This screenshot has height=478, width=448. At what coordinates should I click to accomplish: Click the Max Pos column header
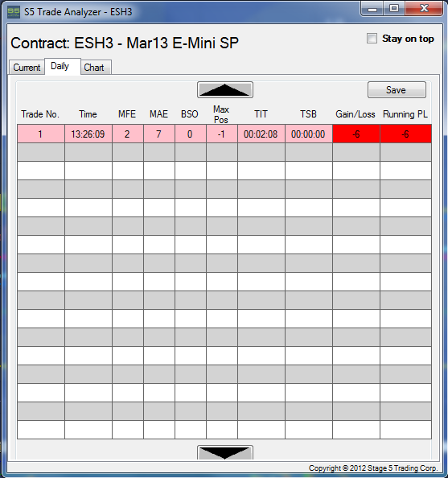pos(221,114)
